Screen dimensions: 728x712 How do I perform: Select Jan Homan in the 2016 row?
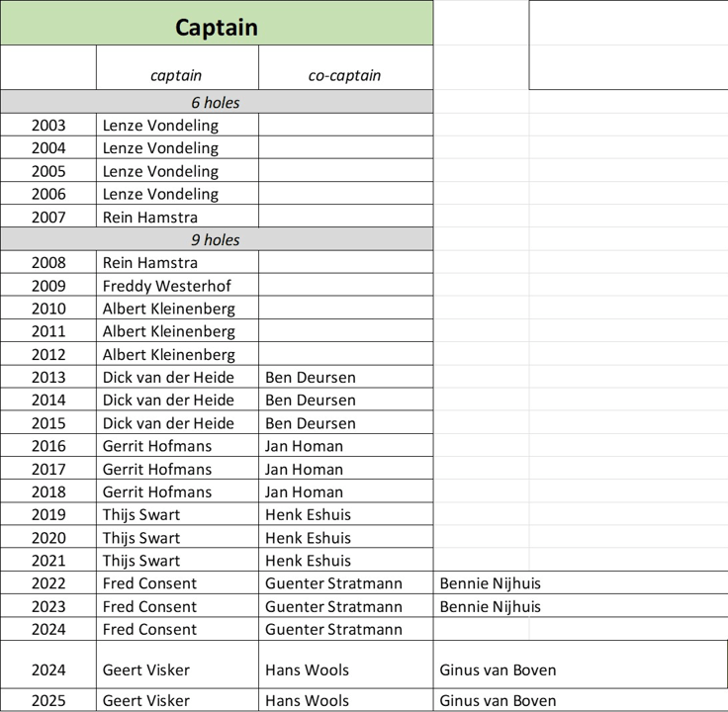pos(305,446)
